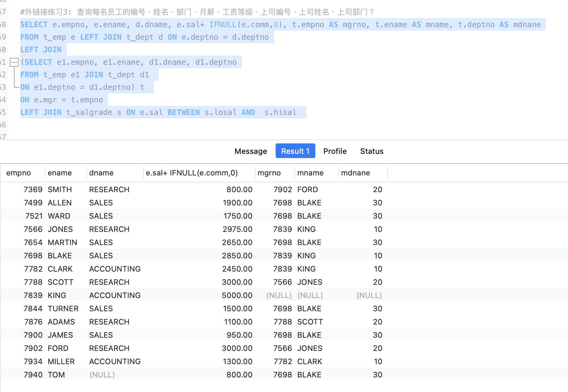Switch to the Message tab
The height and width of the screenshot is (392, 568).
click(251, 151)
